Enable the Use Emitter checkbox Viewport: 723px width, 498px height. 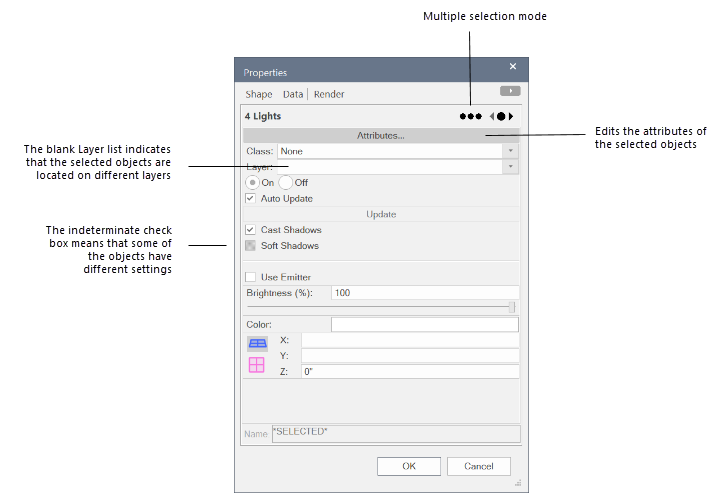point(251,277)
